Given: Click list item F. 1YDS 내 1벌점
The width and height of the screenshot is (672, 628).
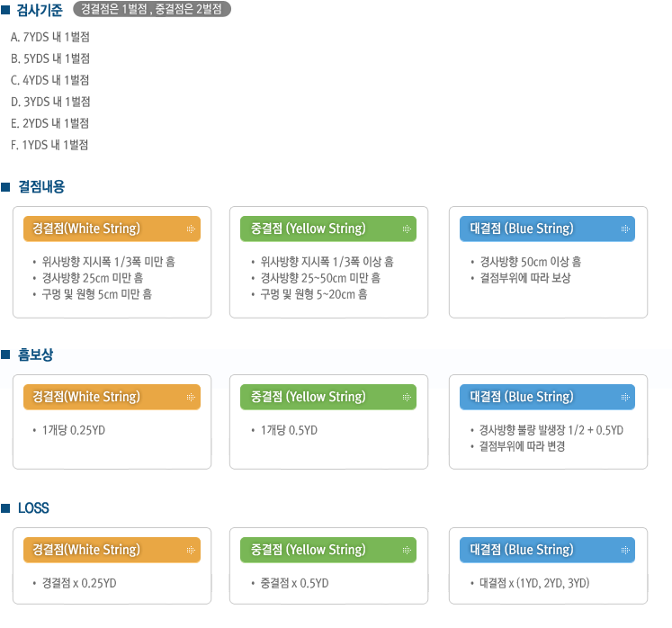Looking at the screenshot, I should [49, 145].
